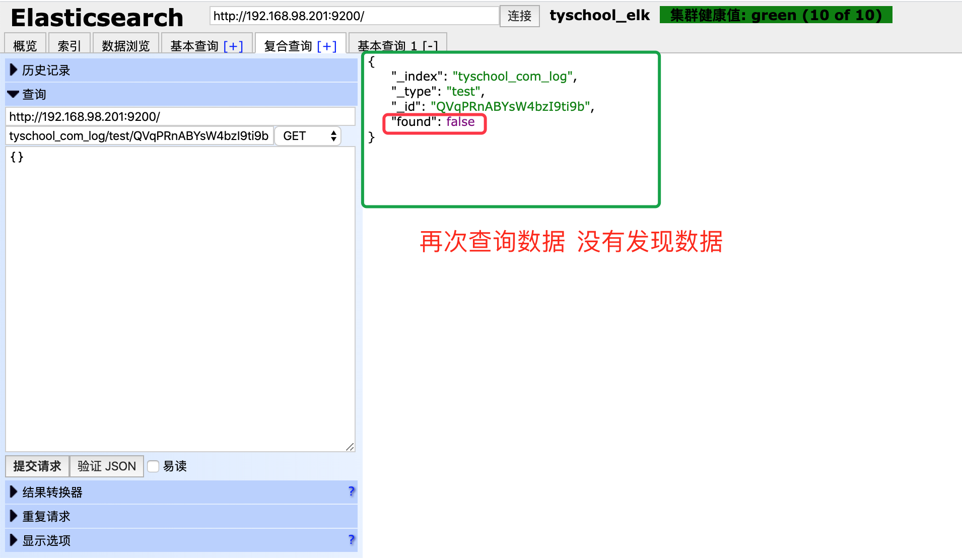The height and width of the screenshot is (560, 962).
Task: Close 基本查询 1 using its [-] control
Action: (x=431, y=45)
